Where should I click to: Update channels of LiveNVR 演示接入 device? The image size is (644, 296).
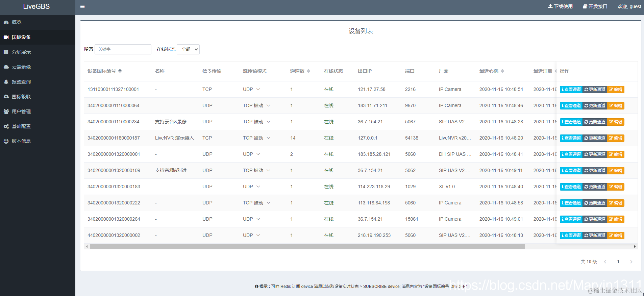click(595, 138)
